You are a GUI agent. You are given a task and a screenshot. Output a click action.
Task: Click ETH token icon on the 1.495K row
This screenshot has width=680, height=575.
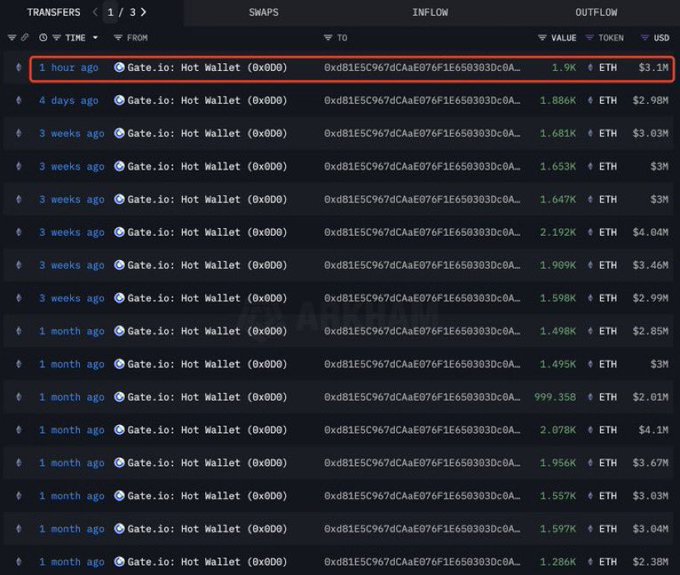pos(590,364)
